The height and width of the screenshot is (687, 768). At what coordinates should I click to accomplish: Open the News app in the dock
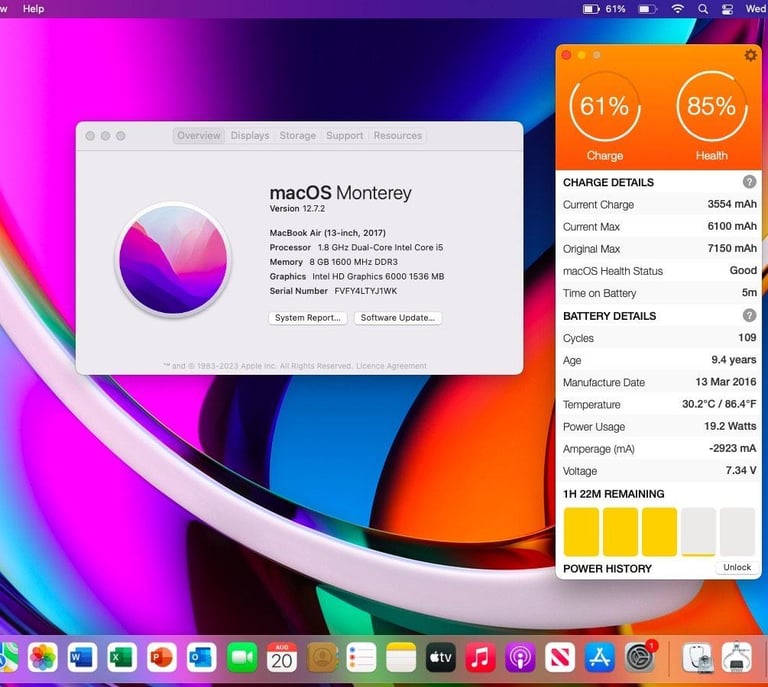560,657
